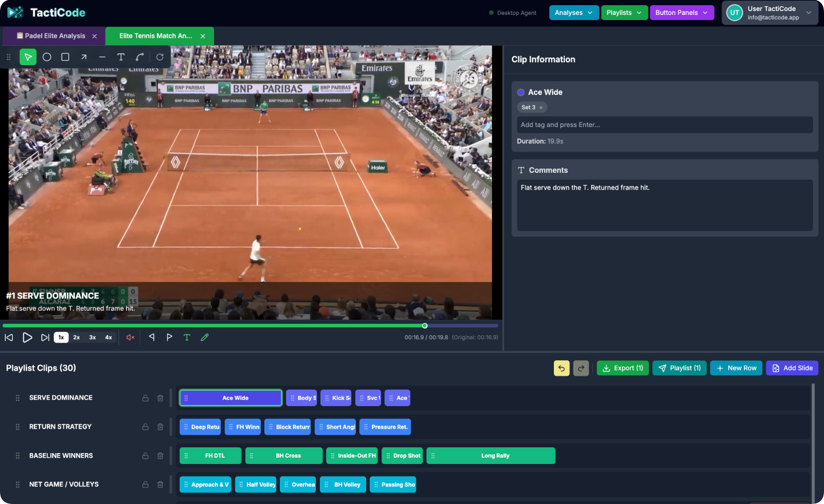Select the FH DTL clip
This screenshot has height=504, width=824.
tap(211, 456)
